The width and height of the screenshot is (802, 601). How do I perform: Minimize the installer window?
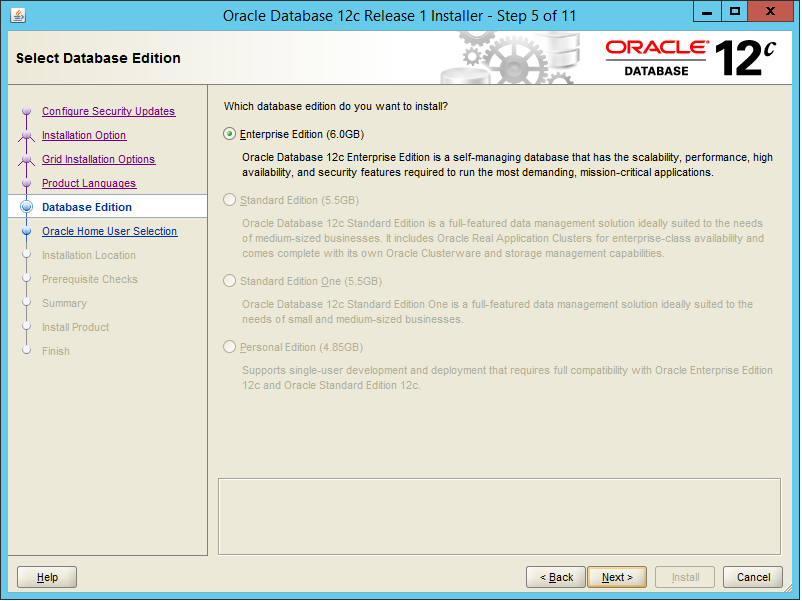coord(707,12)
